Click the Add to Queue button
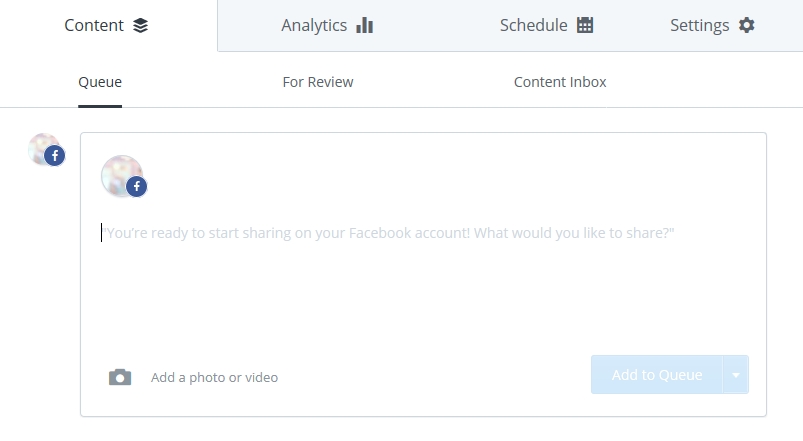Viewport: 803px width, 441px height. 657,375
